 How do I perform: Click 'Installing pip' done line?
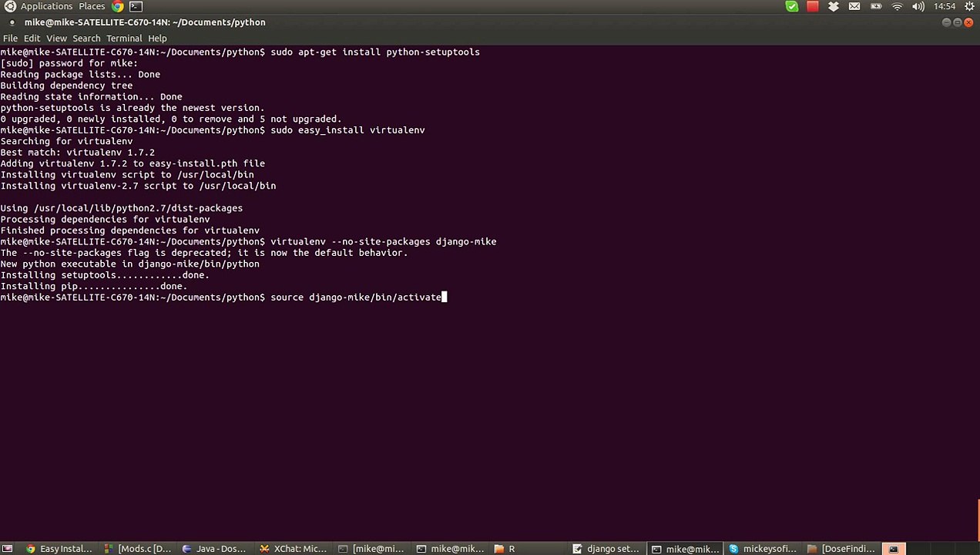tap(94, 287)
